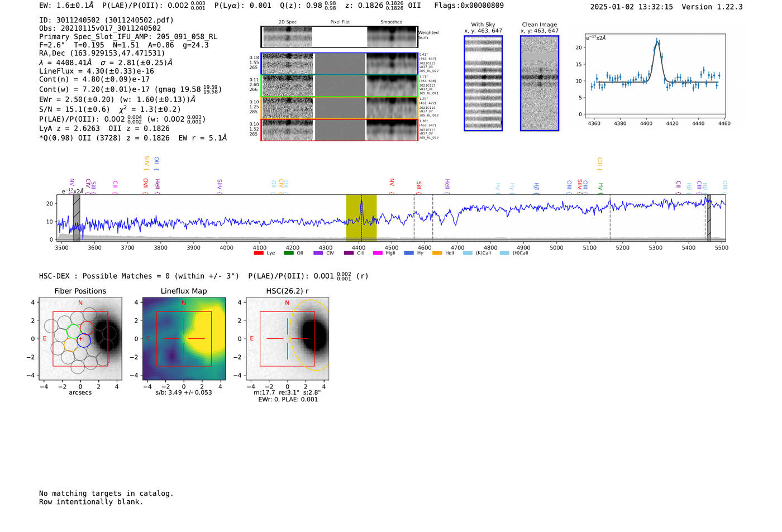Click the green fiber circle in Fiber Positions
782x532 pixels.
(x=73, y=332)
